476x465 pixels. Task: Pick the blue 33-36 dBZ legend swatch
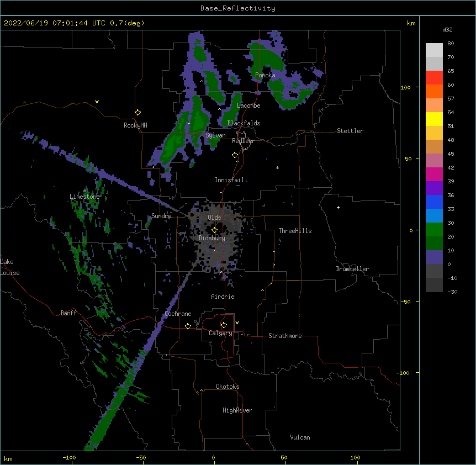click(434, 202)
